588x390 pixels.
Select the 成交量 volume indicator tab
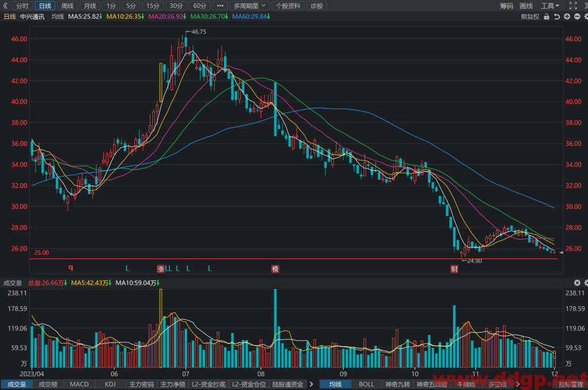(x=17, y=384)
